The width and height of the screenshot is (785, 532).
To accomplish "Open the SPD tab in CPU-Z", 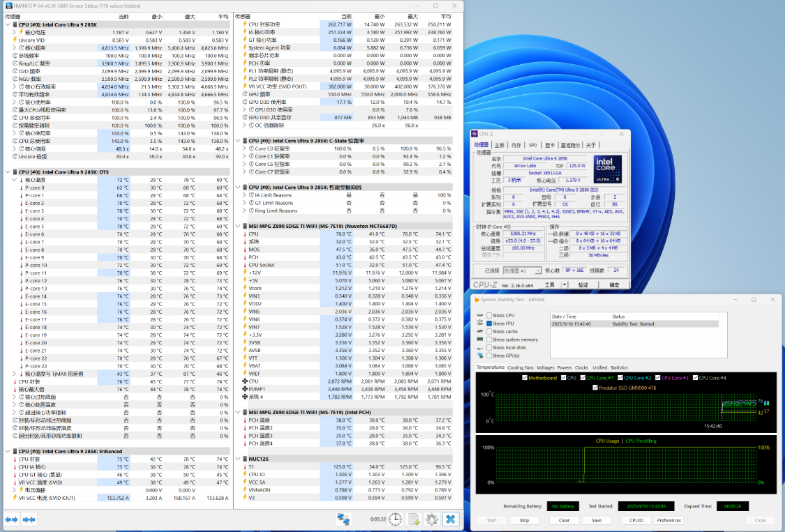I will coord(532,145).
